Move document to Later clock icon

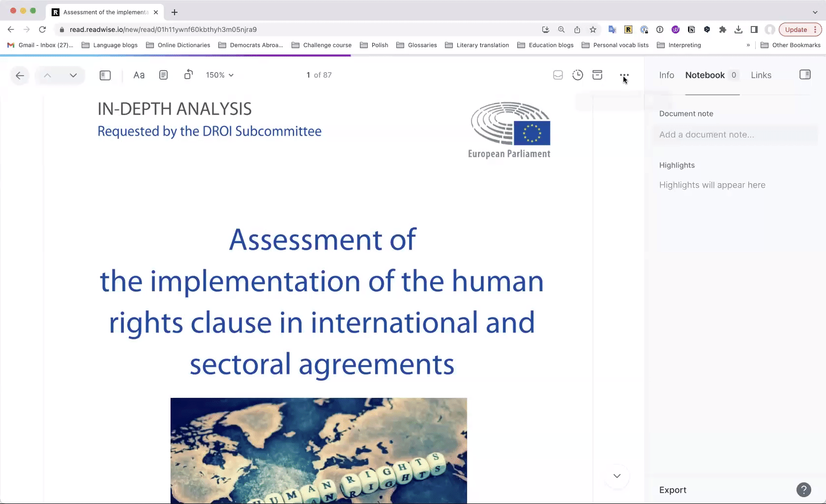coord(578,75)
